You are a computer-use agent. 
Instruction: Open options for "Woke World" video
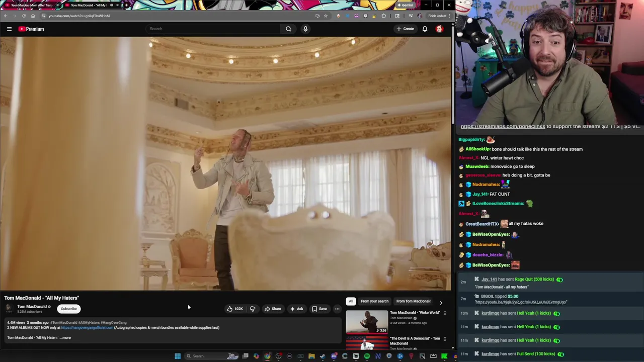tap(445, 313)
